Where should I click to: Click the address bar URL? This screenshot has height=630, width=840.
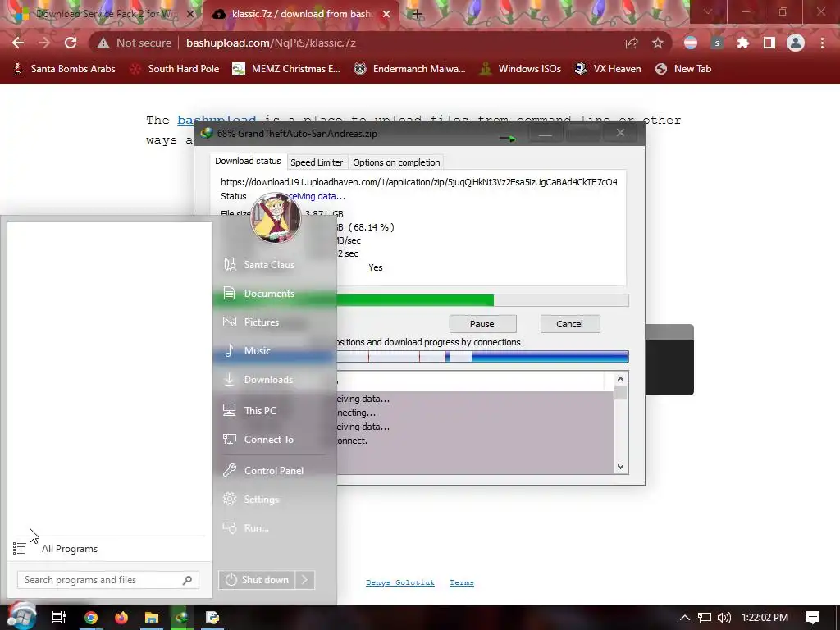271,43
